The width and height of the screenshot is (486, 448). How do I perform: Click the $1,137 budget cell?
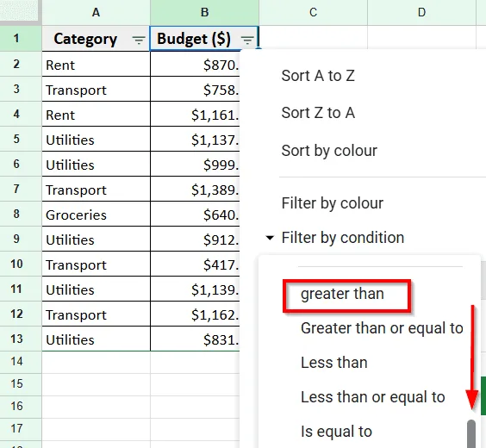click(196, 139)
